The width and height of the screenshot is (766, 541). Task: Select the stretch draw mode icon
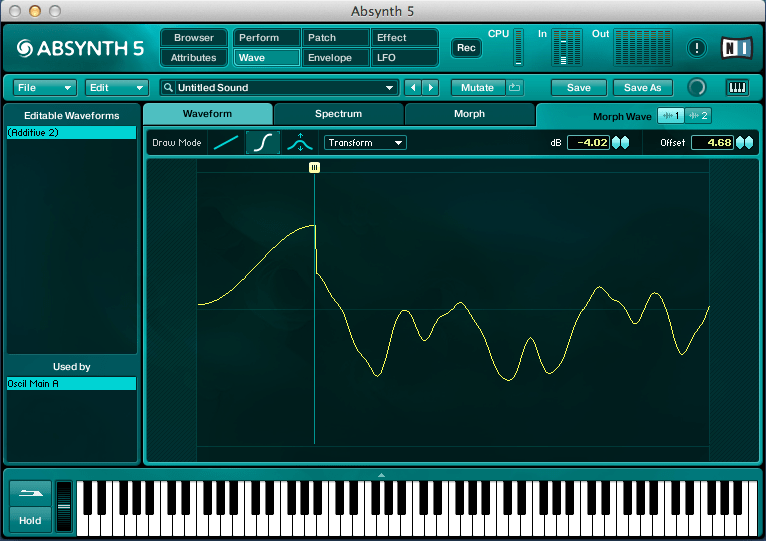point(298,143)
